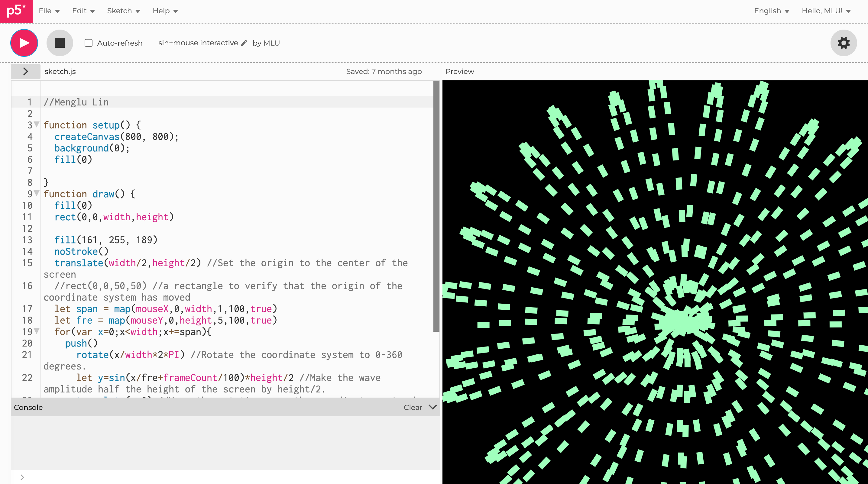
Task: Open the English language dropdown
Action: point(771,11)
